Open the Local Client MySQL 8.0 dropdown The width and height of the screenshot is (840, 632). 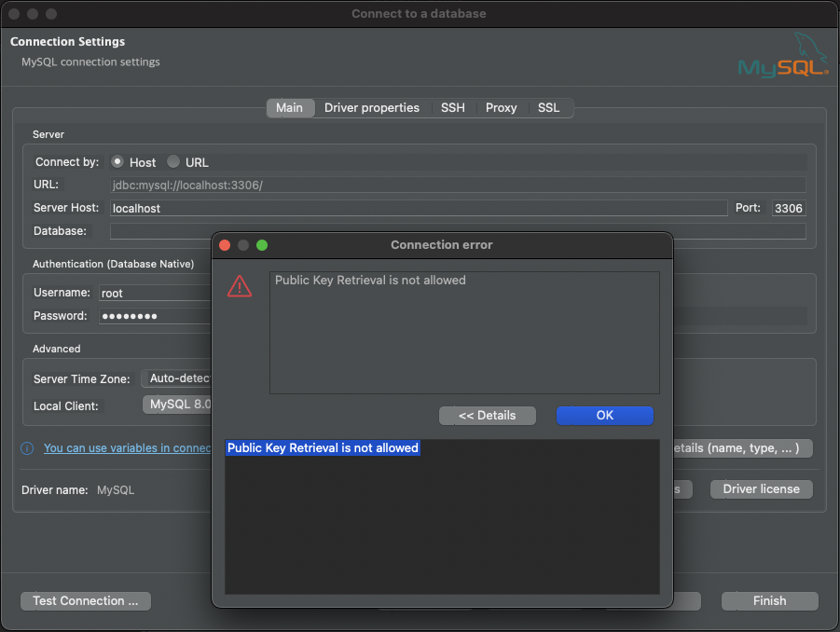coord(177,405)
